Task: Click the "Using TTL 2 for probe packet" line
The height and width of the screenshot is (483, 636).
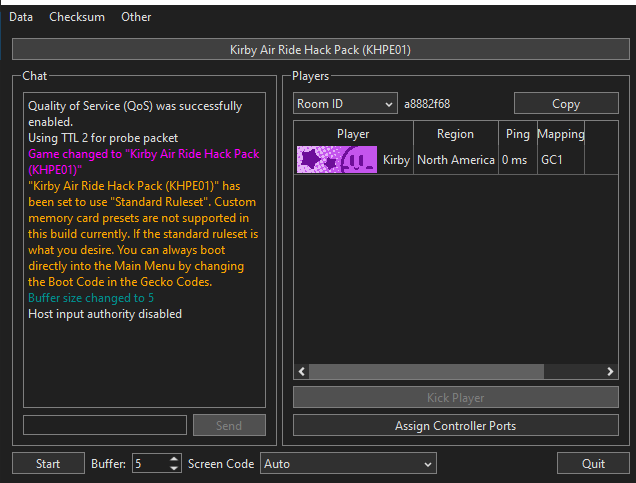Action: click(103, 138)
